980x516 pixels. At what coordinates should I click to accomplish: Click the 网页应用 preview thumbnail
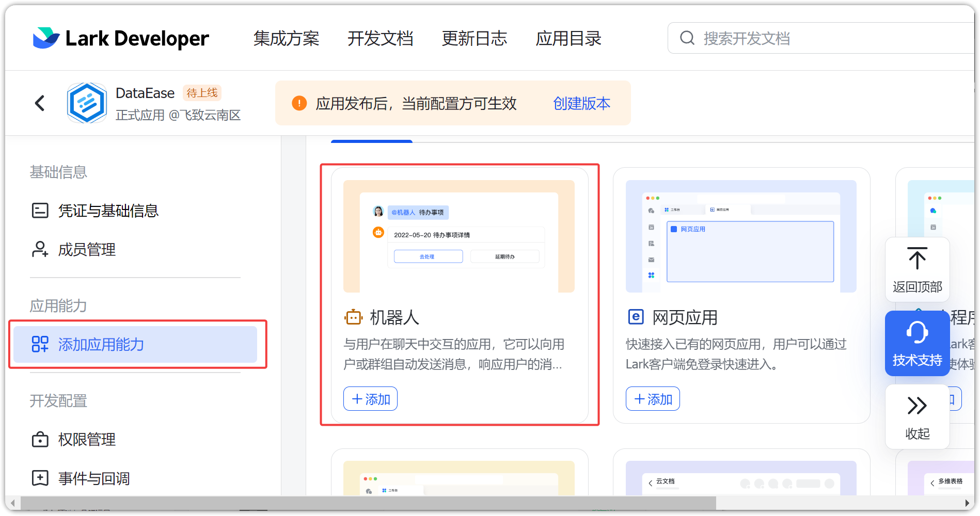pos(741,236)
